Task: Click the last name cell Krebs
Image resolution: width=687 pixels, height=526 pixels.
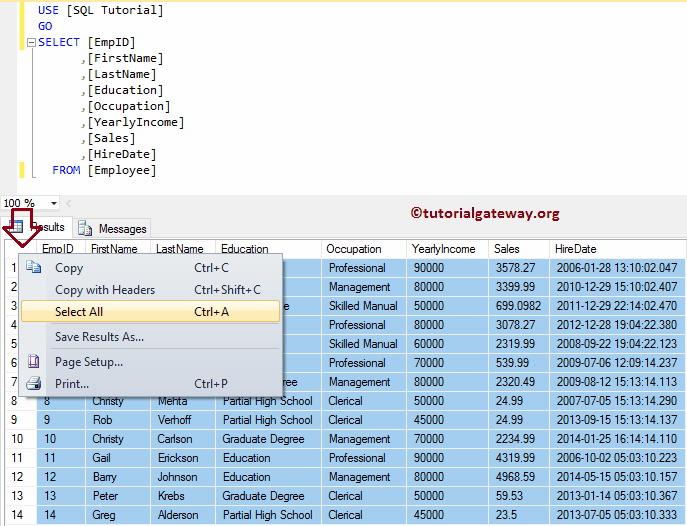Action: click(x=183, y=496)
